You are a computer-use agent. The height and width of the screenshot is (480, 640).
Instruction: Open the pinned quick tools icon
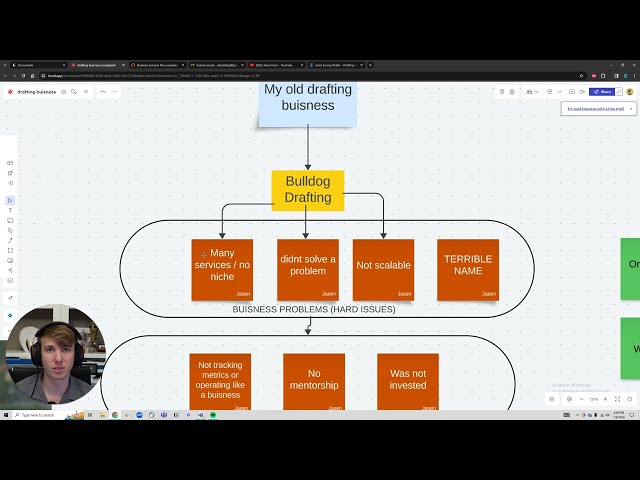[10, 173]
